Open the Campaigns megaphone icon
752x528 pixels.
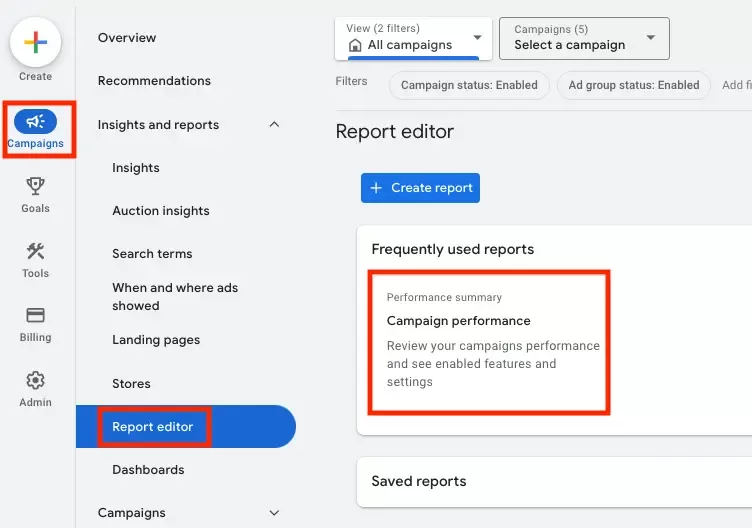click(x=35, y=121)
